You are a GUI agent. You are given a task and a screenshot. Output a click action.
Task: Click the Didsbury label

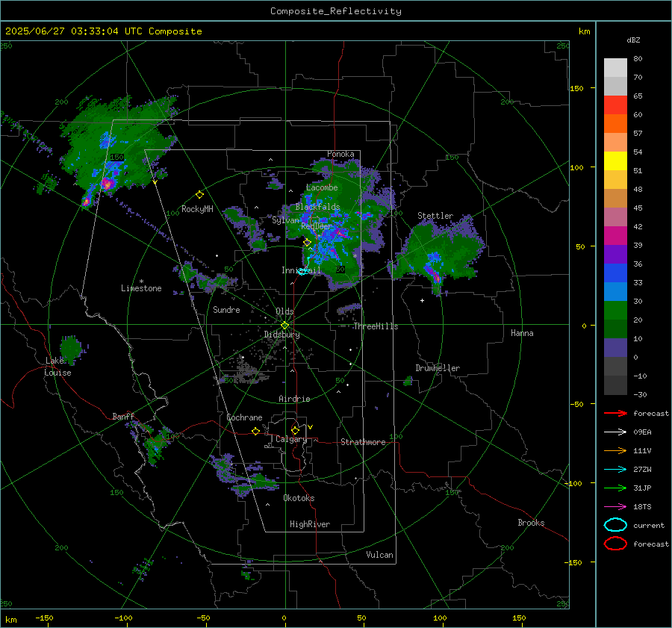(281, 335)
